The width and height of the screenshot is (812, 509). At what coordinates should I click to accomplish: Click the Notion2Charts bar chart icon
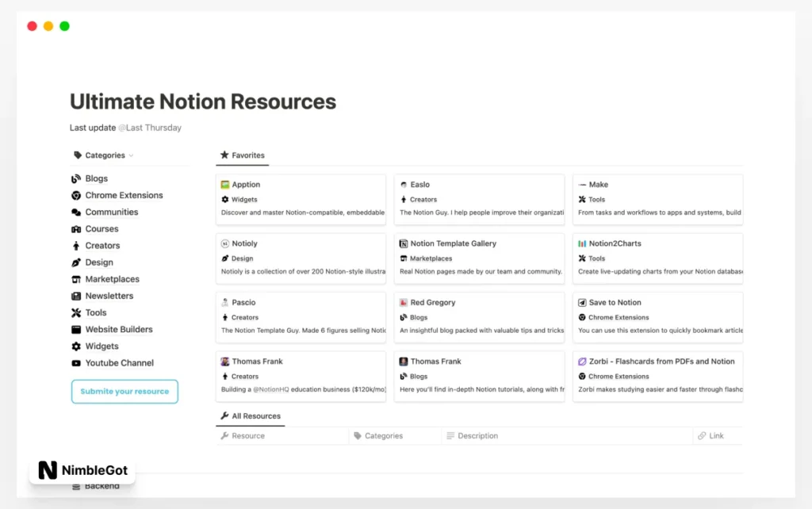(582, 243)
